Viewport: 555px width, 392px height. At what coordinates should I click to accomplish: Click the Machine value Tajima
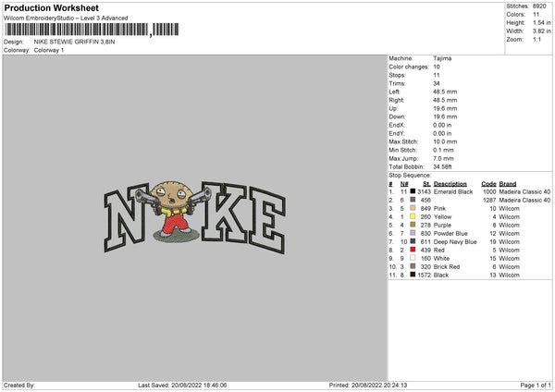(442, 58)
